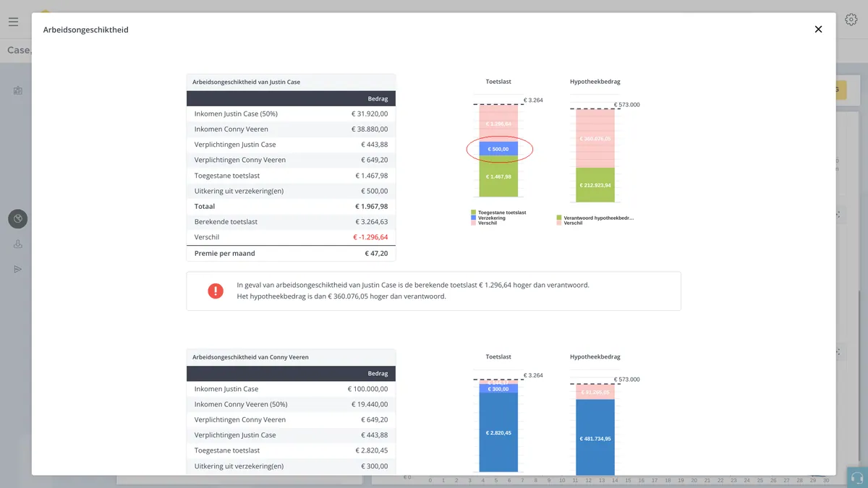Screen dimensions: 868x488
Task: Click the pink € 91.265,05 bar segment
Action: tap(595, 393)
